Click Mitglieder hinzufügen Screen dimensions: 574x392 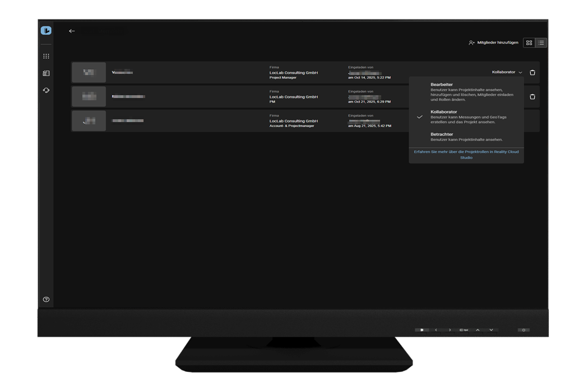[493, 43]
